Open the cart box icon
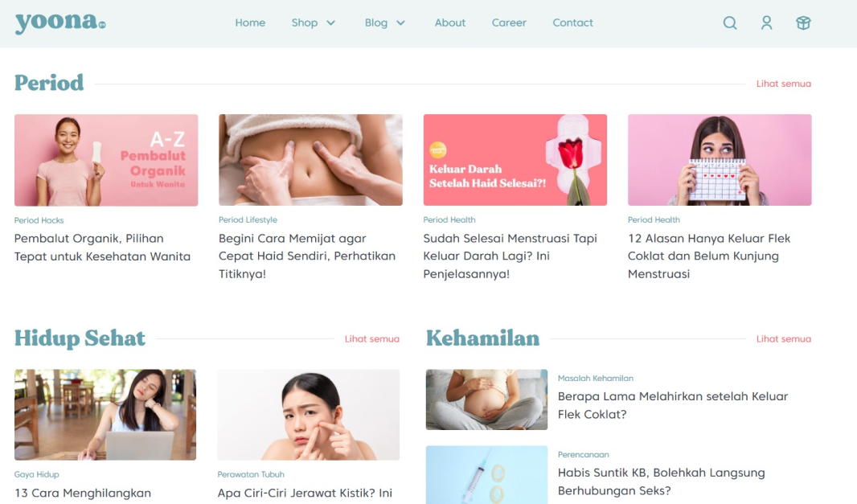The width and height of the screenshot is (857, 504). (x=803, y=23)
